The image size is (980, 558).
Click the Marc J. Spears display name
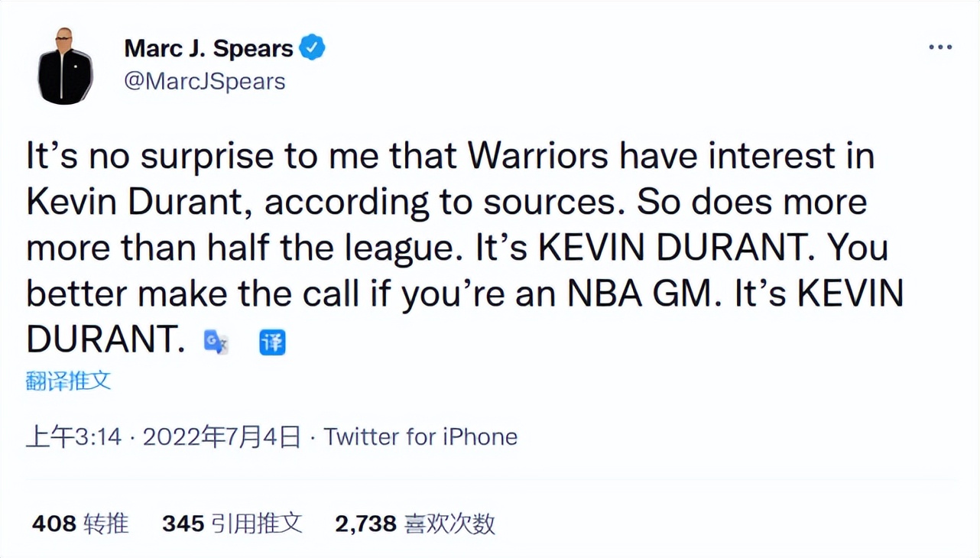(209, 48)
